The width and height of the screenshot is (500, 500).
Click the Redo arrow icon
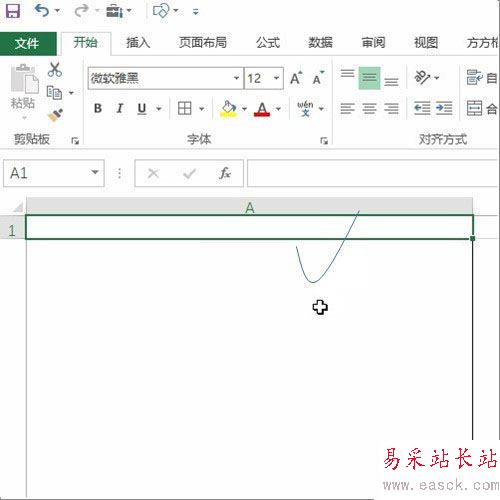[81, 11]
